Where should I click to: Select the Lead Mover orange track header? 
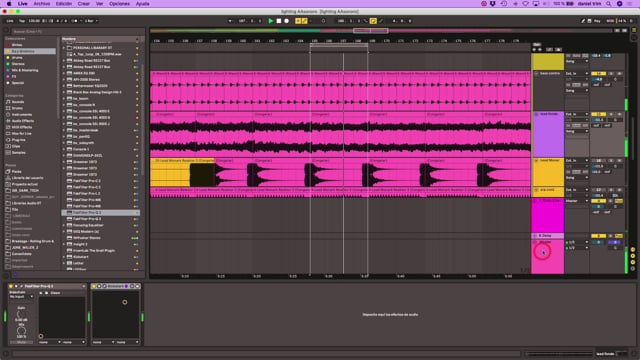pos(548,172)
